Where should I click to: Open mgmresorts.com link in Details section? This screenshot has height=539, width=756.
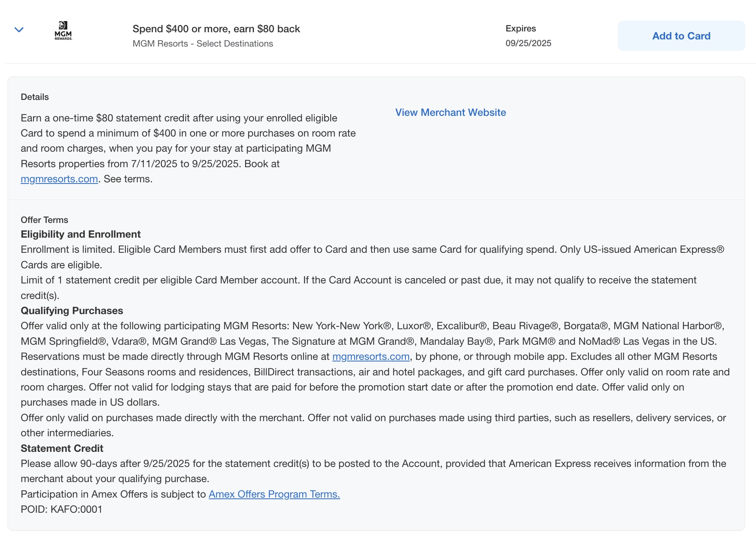click(x=59, y=179)
